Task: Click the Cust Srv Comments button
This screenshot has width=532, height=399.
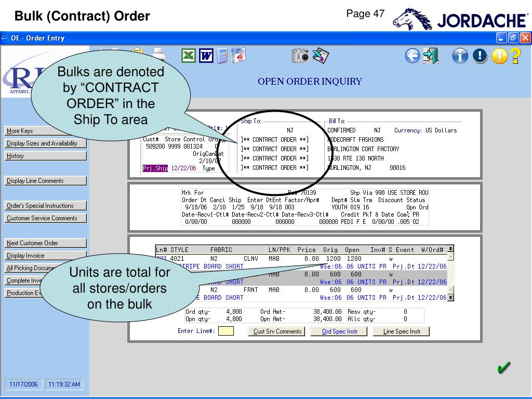Action: 276,331
